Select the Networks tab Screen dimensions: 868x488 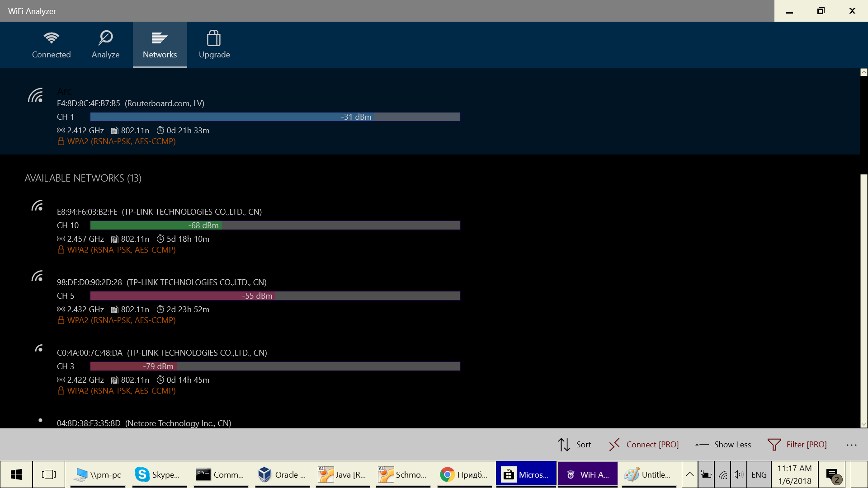160,45
